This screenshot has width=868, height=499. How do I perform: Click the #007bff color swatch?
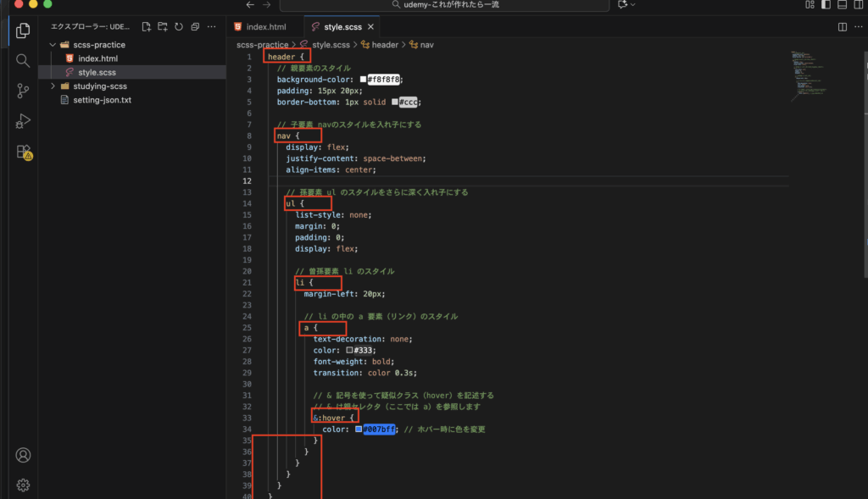[359, 430]
